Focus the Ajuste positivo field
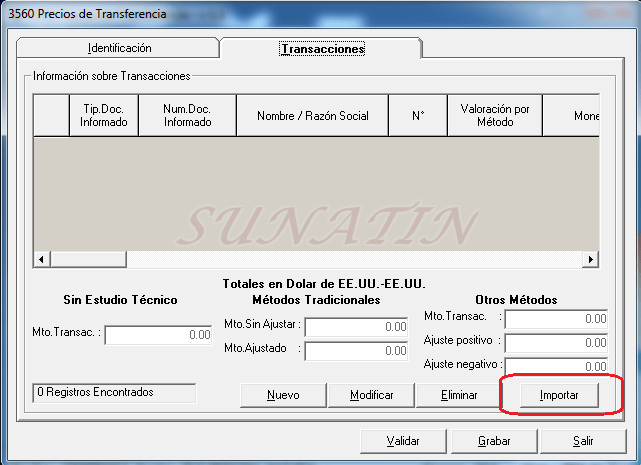Screen dimensions: 641x465 click(x=556, y=343)
